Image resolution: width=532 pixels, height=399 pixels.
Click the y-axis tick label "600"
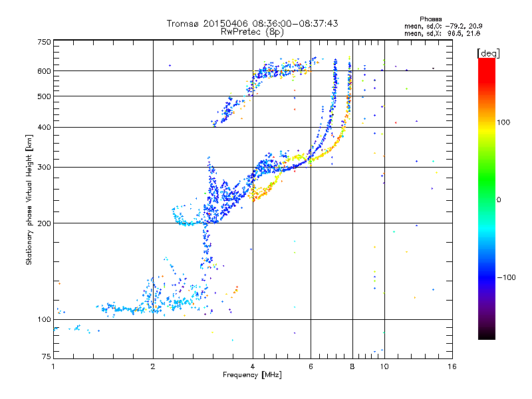tap(44, 71)
